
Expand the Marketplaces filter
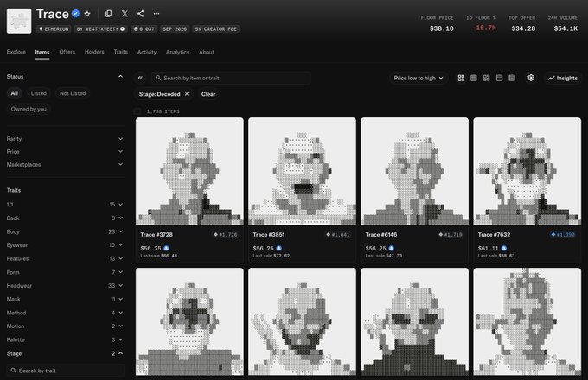point(65,164)
